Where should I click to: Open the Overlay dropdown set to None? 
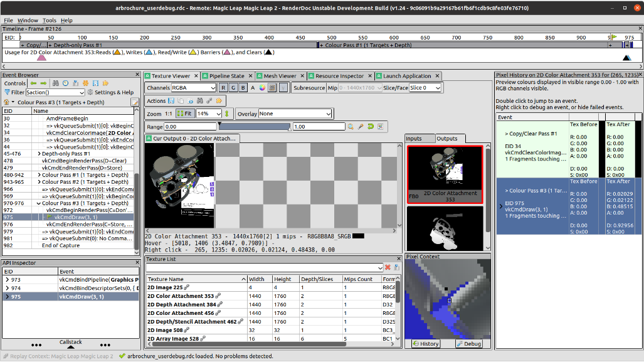295,114
